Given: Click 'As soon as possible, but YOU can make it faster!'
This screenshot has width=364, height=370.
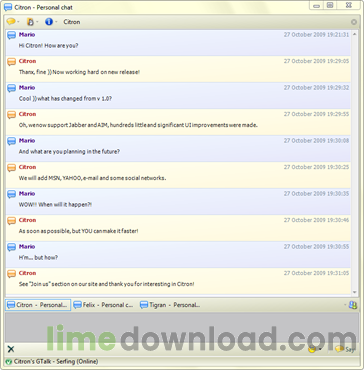Looking at the screenshot, I should point(78,231).
